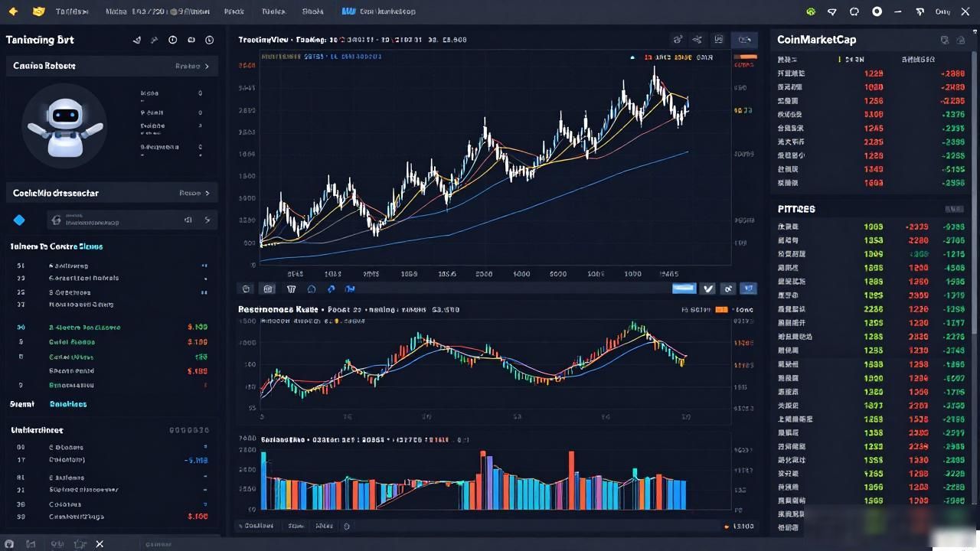980x551 pixels.
Task: Click the circular refresh arrows icon in top bar
Action: pos(854,11)
